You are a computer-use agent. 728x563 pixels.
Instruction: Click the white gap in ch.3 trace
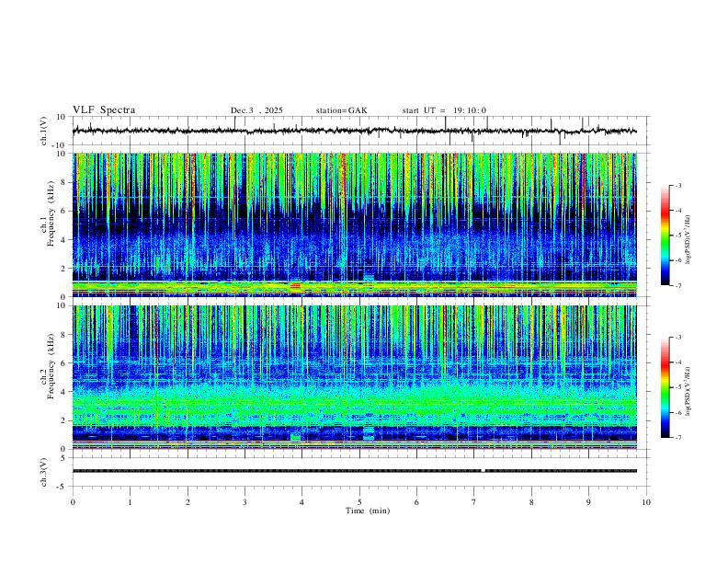483,471
